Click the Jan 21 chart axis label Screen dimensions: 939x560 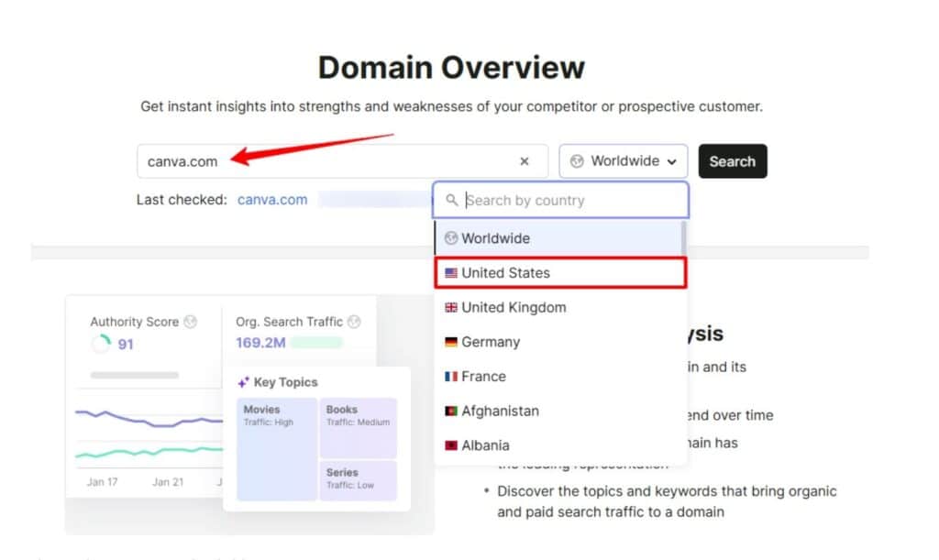168,482
